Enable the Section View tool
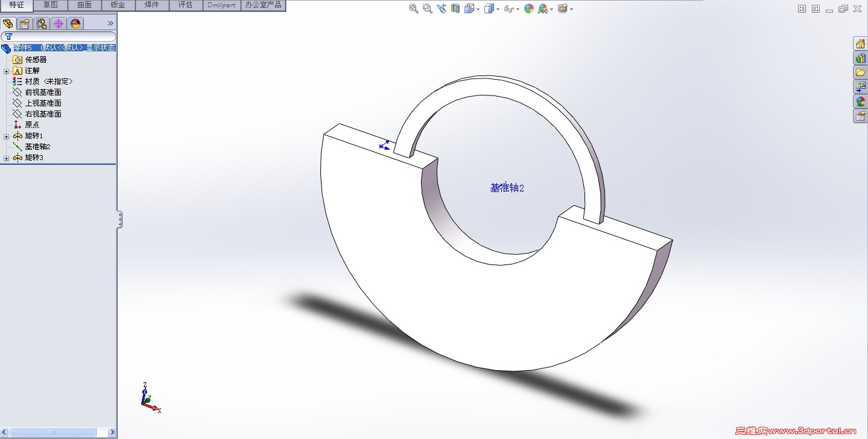The width and height of the screenshot is (868, 439). coord(454,8)
